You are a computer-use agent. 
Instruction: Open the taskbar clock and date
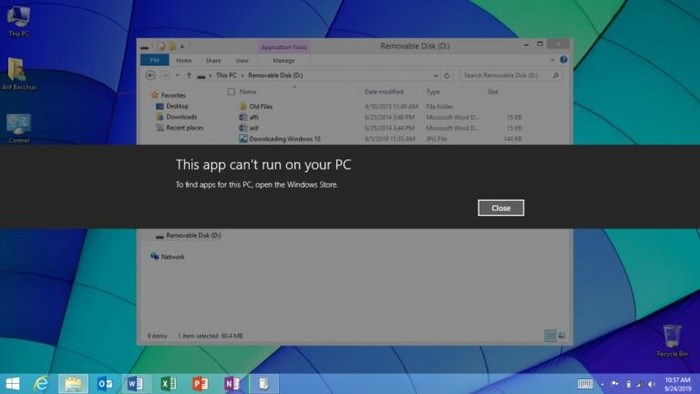pos(678,384)
